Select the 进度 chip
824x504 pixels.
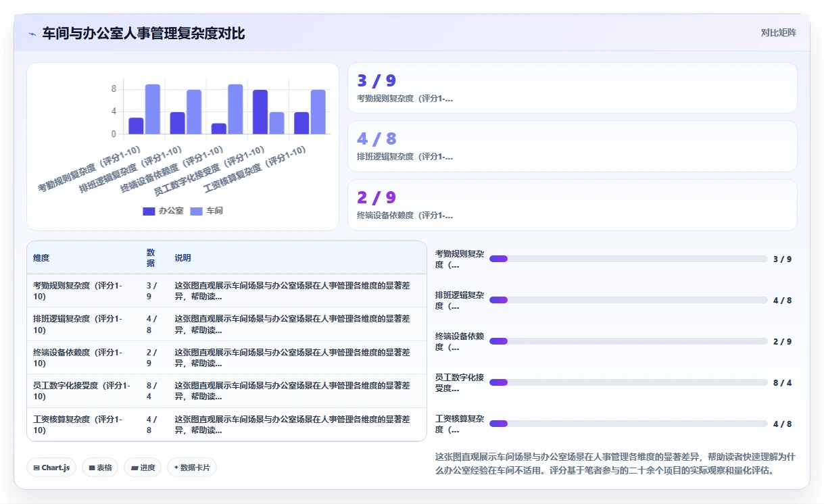click(143, 468)
